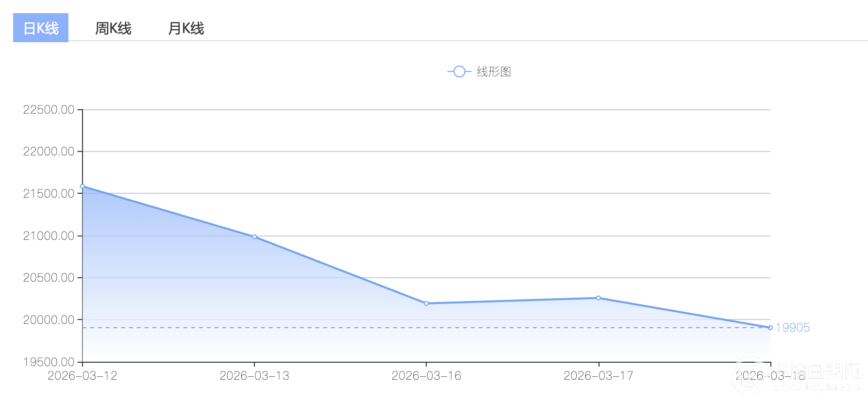Click the data point for 2026-03-12

click(83, 186)
